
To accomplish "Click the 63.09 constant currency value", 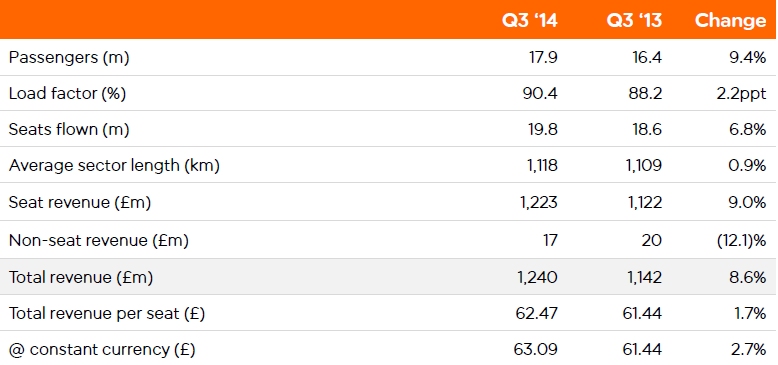I will click(535, 350).
